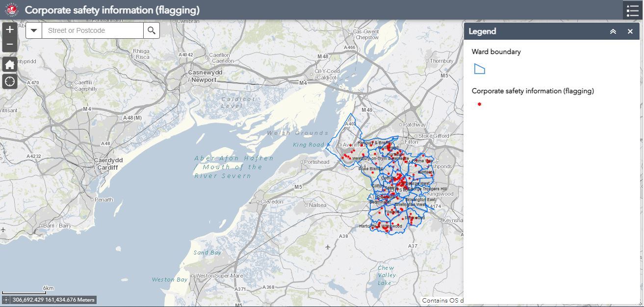Toggle the Legend widget in the header

tap(632, 11)
